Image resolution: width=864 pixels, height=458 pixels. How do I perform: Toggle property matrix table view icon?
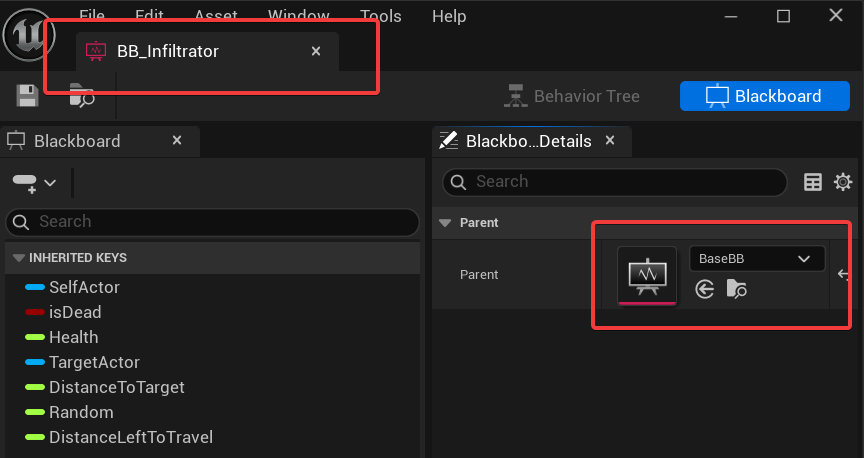point(813,182)
